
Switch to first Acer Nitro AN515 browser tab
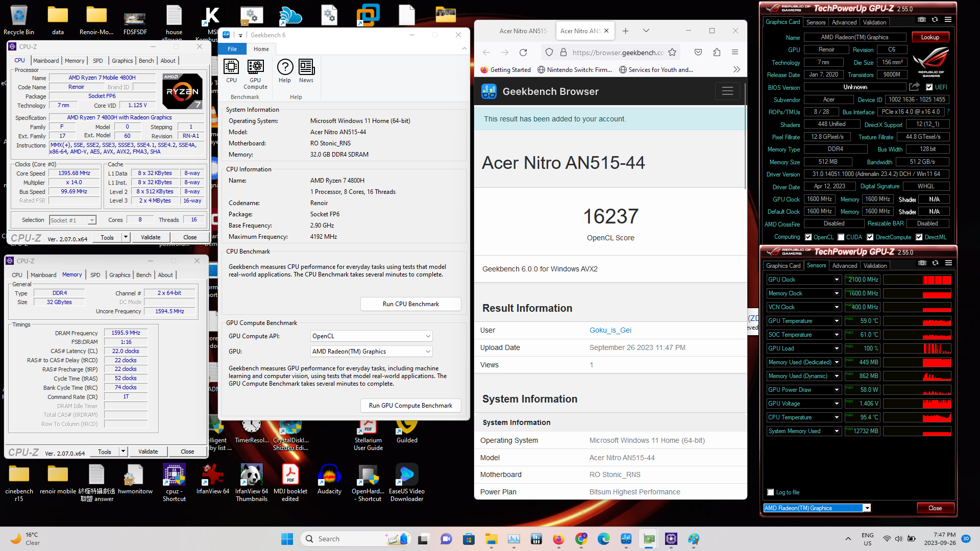point(523,31)
